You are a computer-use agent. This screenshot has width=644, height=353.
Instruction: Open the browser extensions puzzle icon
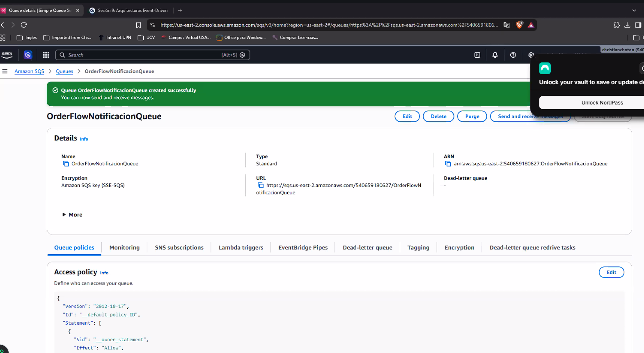coord(616,25)
